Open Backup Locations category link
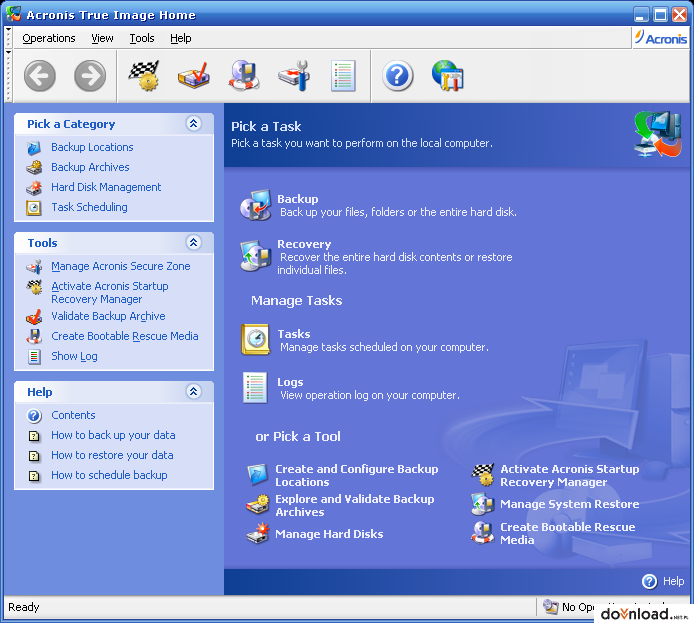Viewport: 694px width, 623px height. point(92,147)
